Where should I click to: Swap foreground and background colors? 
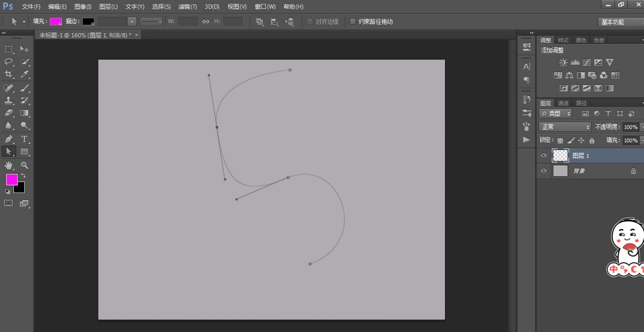coord(23,175)
